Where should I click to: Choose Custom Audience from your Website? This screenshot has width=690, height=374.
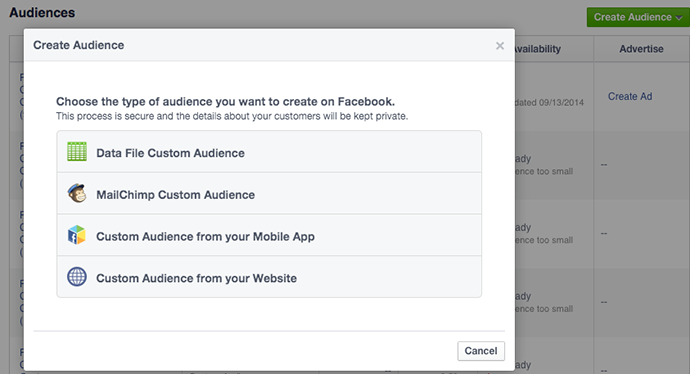click(269, 277)
